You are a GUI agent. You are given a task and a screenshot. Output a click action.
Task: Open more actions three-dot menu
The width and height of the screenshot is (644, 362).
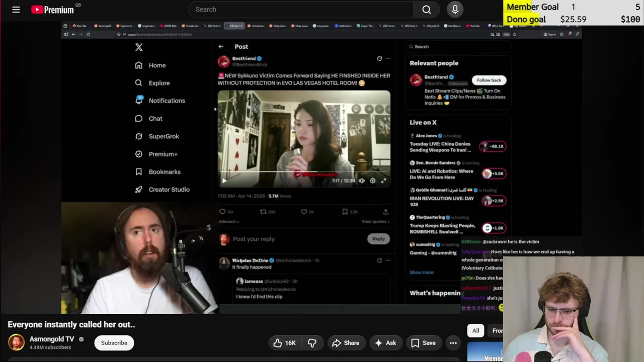[x=453, y=343]
